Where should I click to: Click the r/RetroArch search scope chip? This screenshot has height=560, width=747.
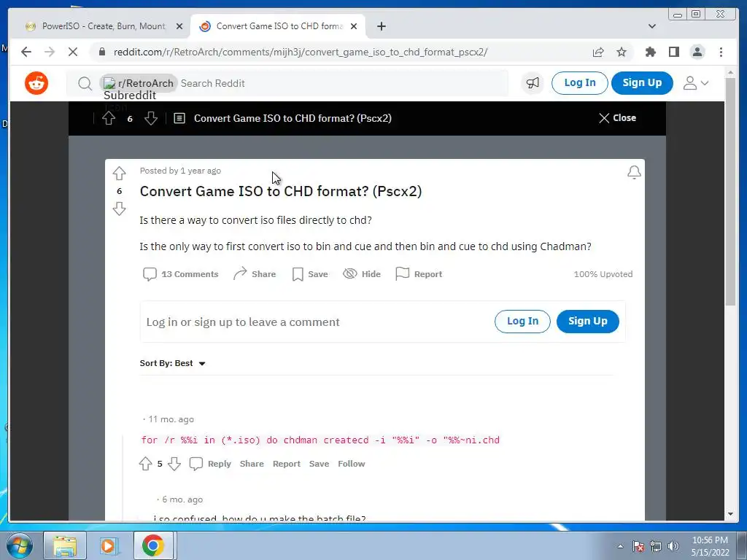138,83
